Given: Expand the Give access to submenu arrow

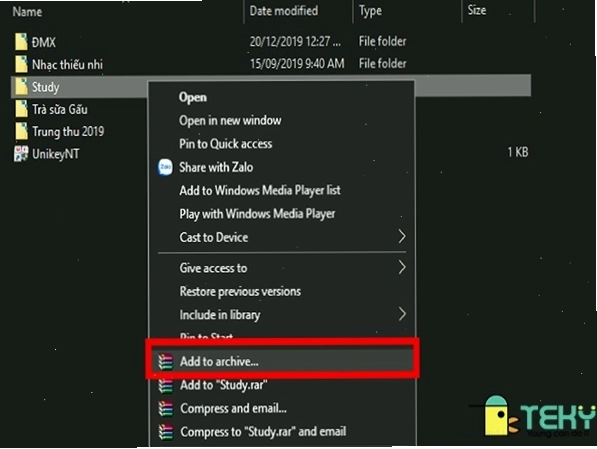Looking at the screenshot, I should [x=402, y=267].
